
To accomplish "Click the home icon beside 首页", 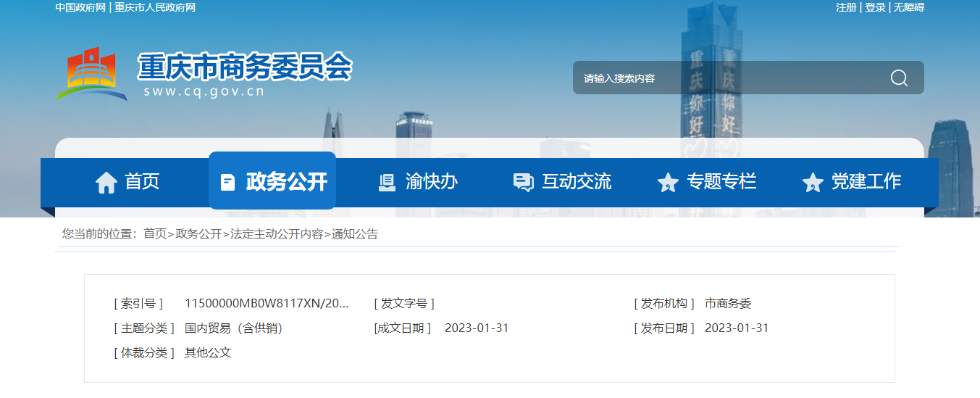I will point(106,182).
